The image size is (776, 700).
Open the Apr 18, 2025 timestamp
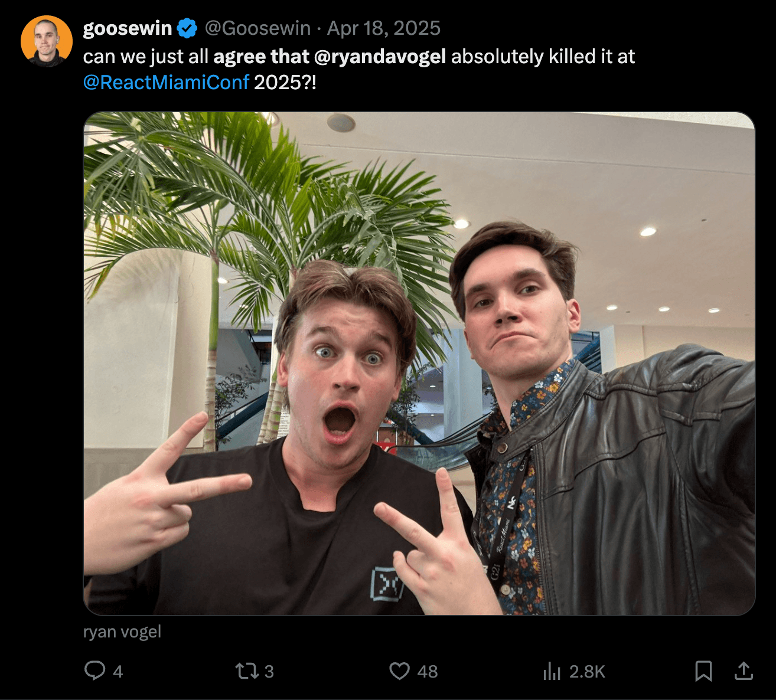(x=384, y=28)
